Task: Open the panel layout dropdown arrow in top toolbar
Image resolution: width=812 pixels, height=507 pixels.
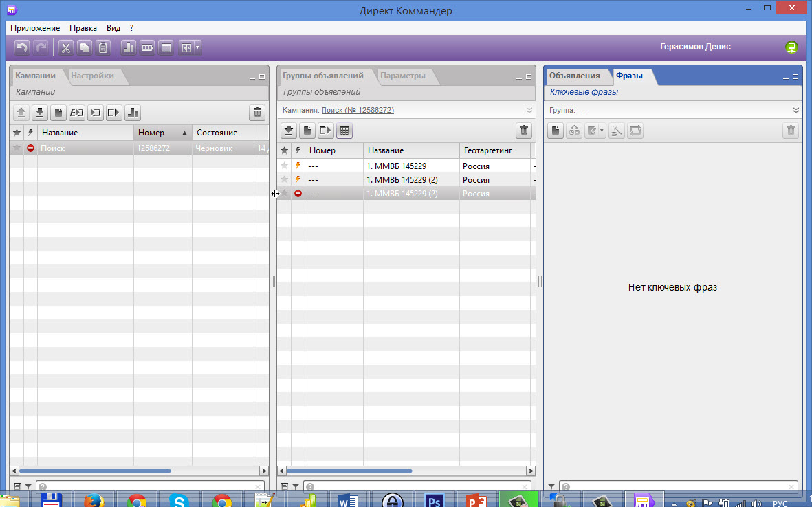Action: 198,48
